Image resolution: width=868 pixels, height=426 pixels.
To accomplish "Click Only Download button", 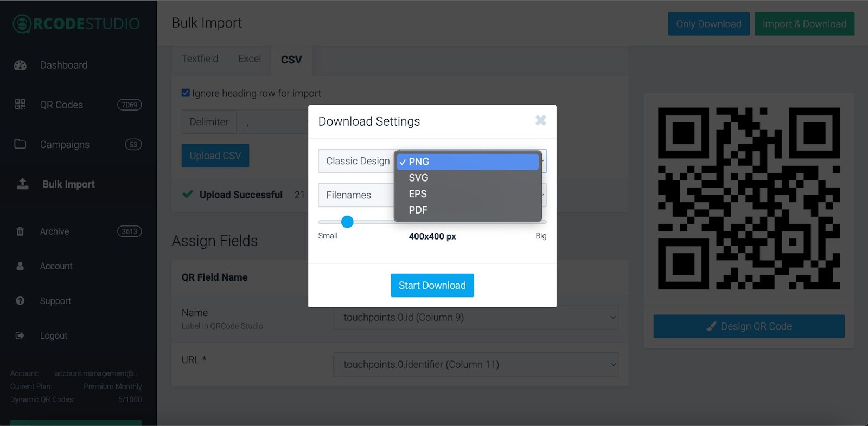I will click(x=709, y=24).
